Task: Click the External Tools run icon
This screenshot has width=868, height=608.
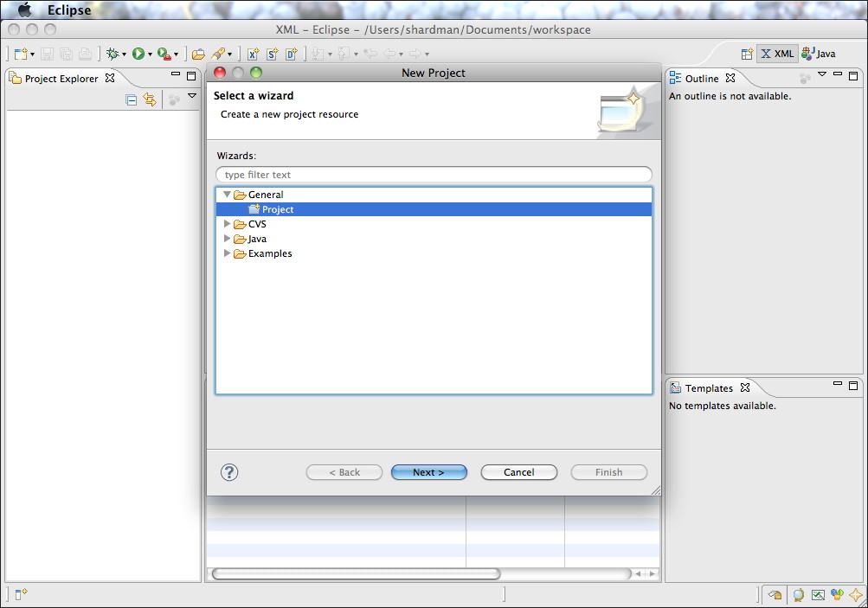Action: 164,54
